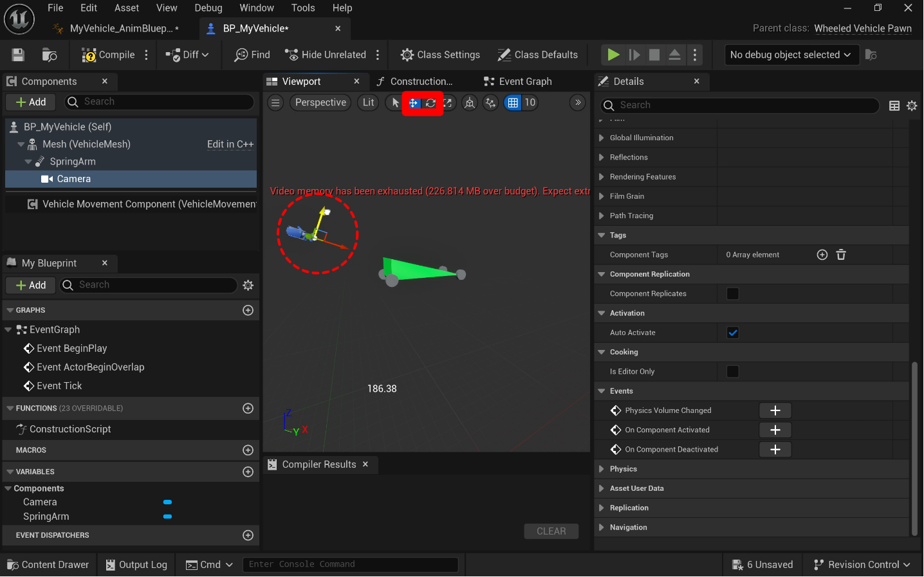Choose the Rotate tool
The width and height of the screenshot is (924, 577).
click(430, 103)
